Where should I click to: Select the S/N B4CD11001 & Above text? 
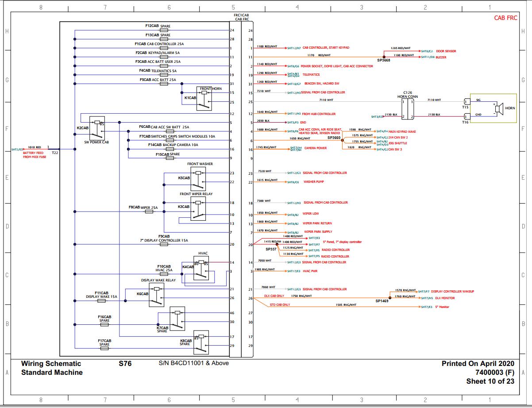[194, 363]
